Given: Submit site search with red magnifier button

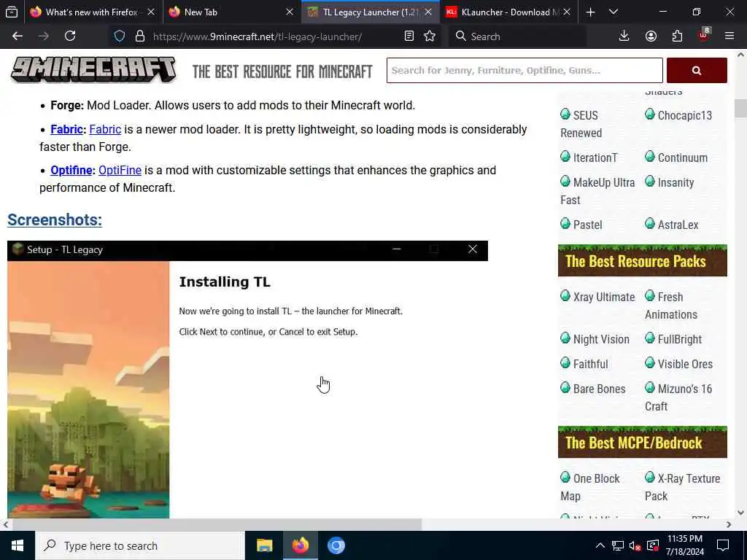Looking at the screenshot, I should pos(697,71).
